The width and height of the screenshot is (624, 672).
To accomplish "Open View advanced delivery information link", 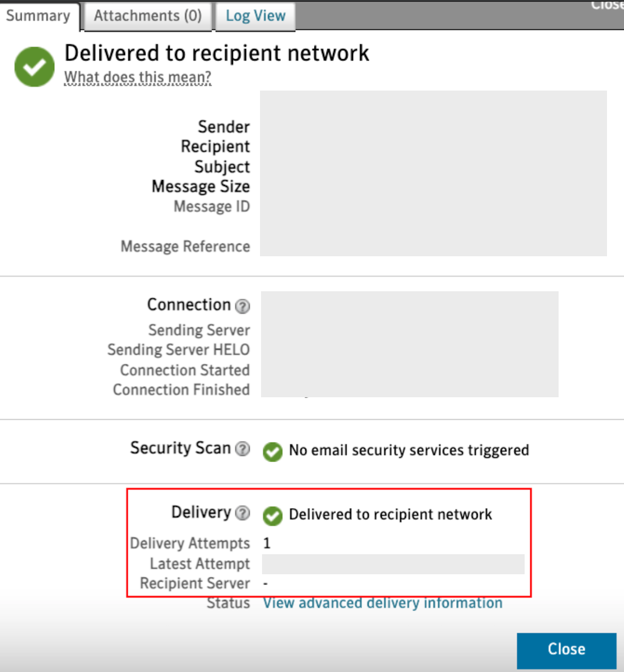I will click(x=383, y=603).
